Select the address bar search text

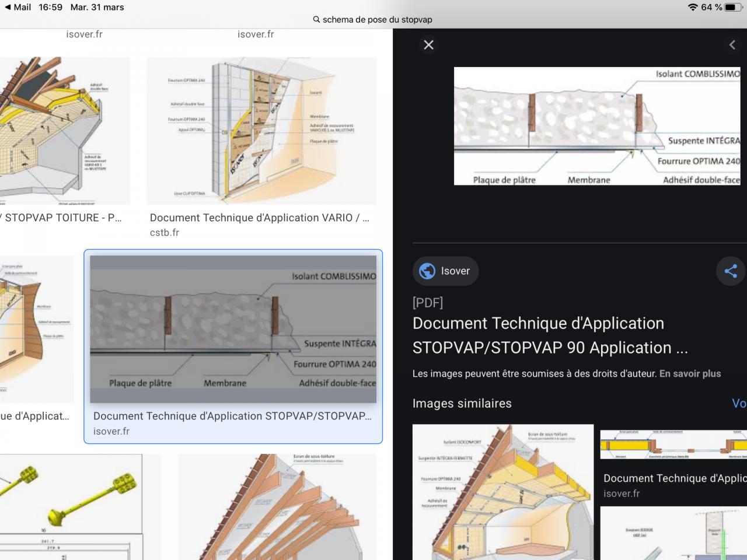pyautogui.click(x=378, y=19)
